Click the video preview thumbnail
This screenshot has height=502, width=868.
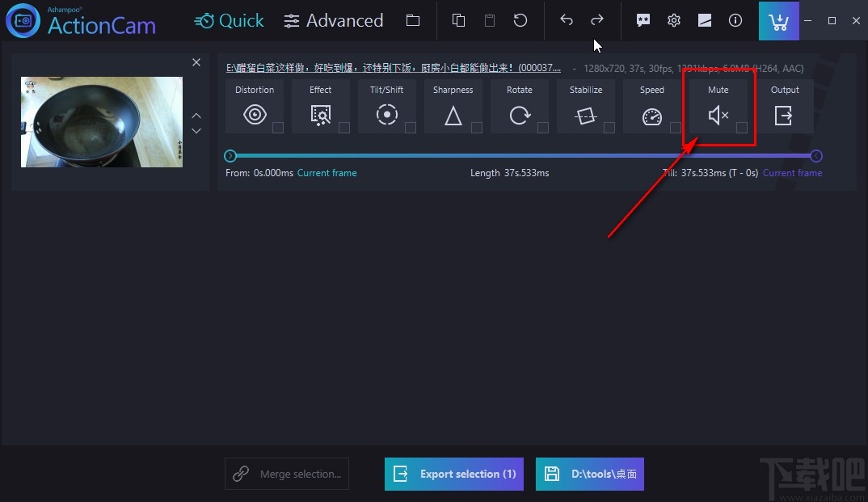(x=102, y=122)
